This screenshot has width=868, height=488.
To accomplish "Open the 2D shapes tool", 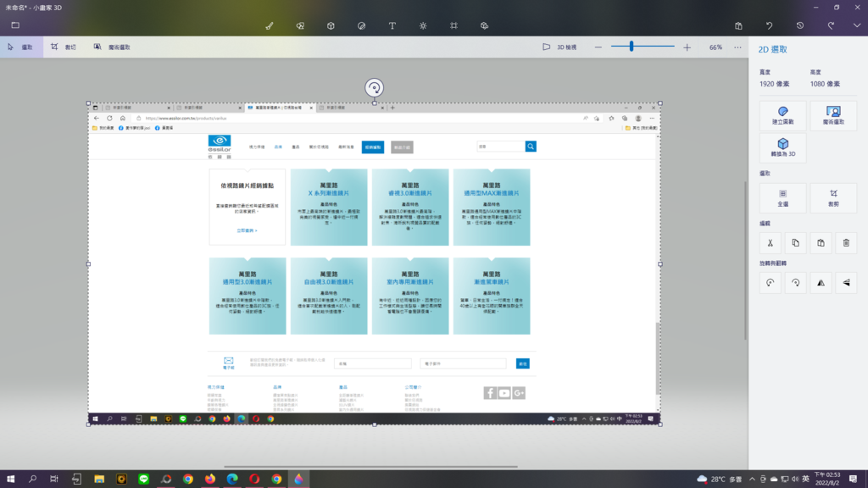I will 300,25.
